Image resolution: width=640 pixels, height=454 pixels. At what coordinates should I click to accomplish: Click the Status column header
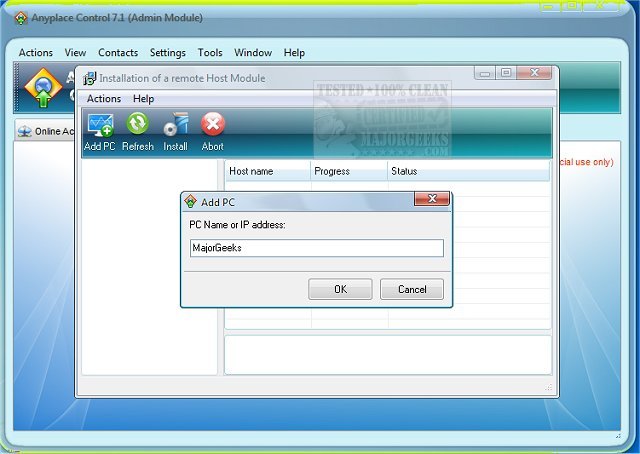(x=469, y=171)
